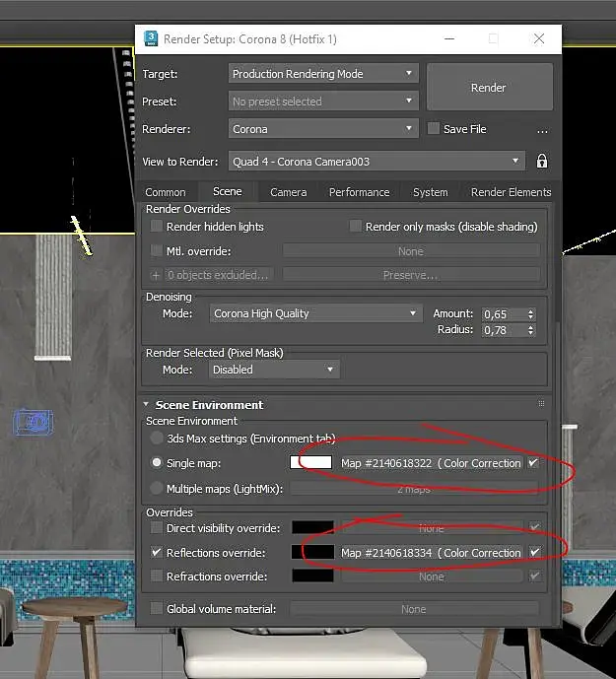Switch to the Render Elements tab
The image size is (616, 679).
click(511, 192)
